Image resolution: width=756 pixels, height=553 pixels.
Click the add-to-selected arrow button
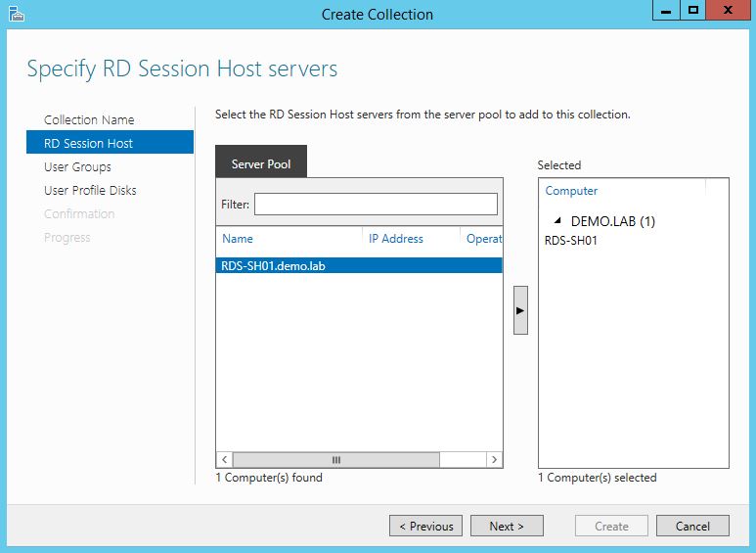tap(520, 310)
